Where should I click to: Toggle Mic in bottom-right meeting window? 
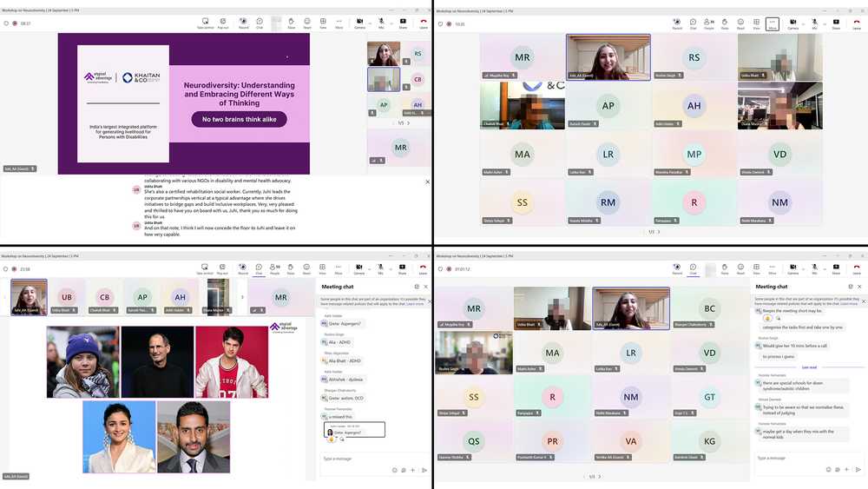coord(814,269)
